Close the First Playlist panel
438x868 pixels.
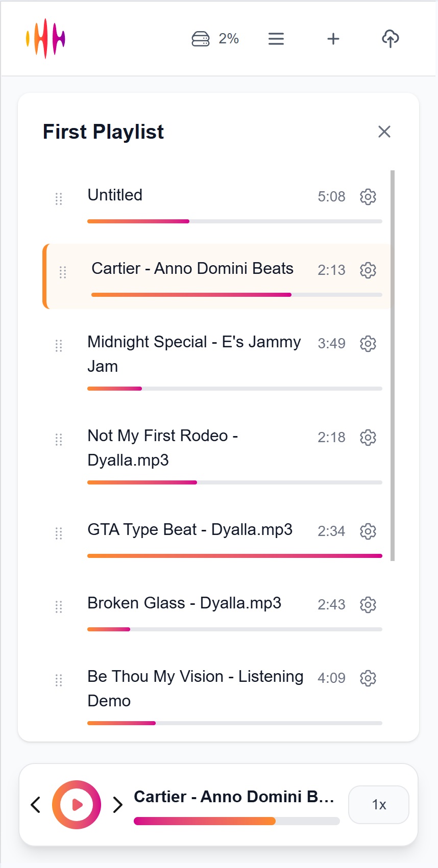tap(384, 132)
